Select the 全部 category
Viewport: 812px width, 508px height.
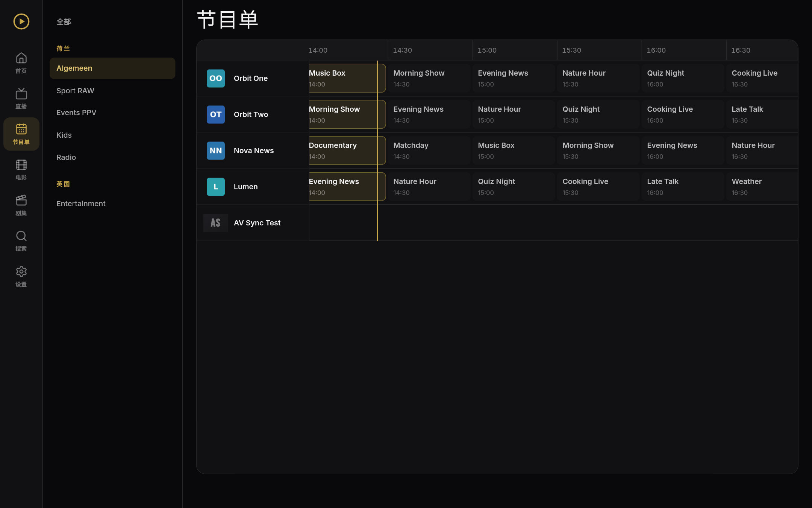click(112, 22)
